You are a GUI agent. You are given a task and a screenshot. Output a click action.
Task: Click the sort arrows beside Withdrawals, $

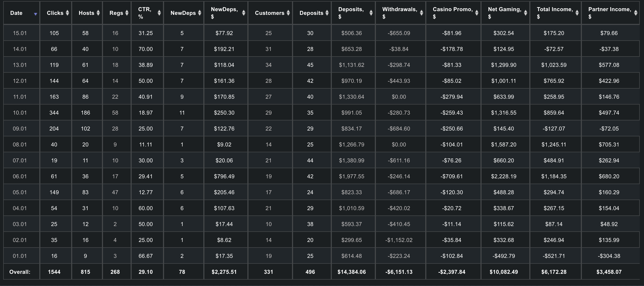point(422,13)
